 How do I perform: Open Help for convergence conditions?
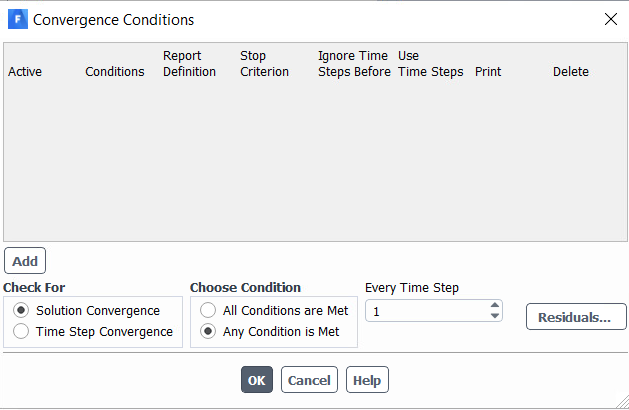point(367,380)
